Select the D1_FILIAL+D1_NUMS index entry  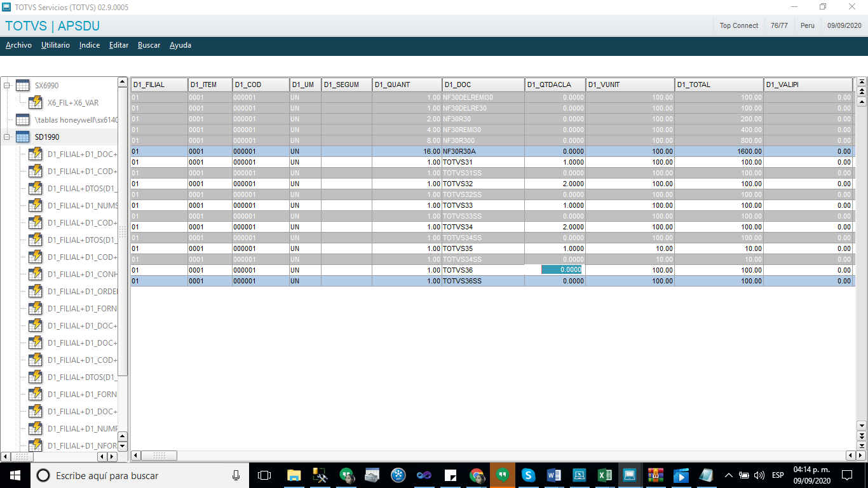click(x=83, y=206)
